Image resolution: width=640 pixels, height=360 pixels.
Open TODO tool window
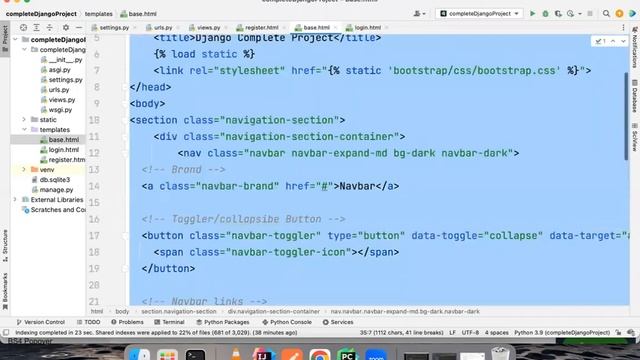tap(89, 322)
